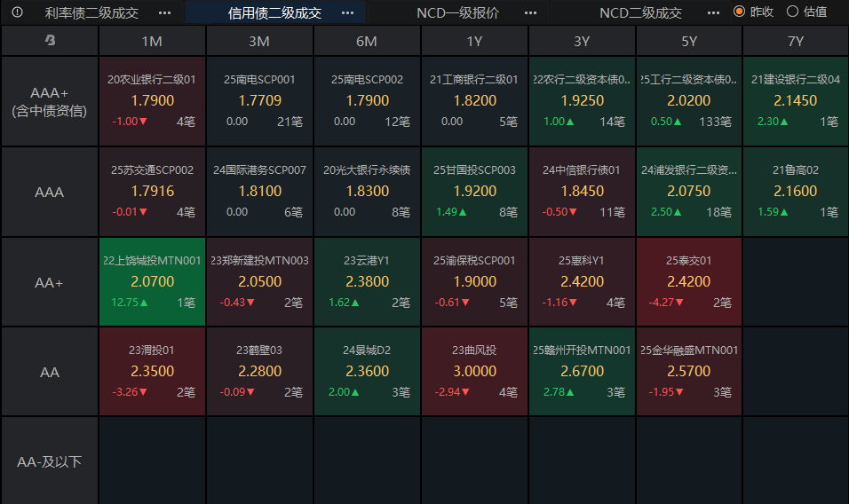Open the 25苏交通SCP002 bond cell

click(x=152, y=192)
